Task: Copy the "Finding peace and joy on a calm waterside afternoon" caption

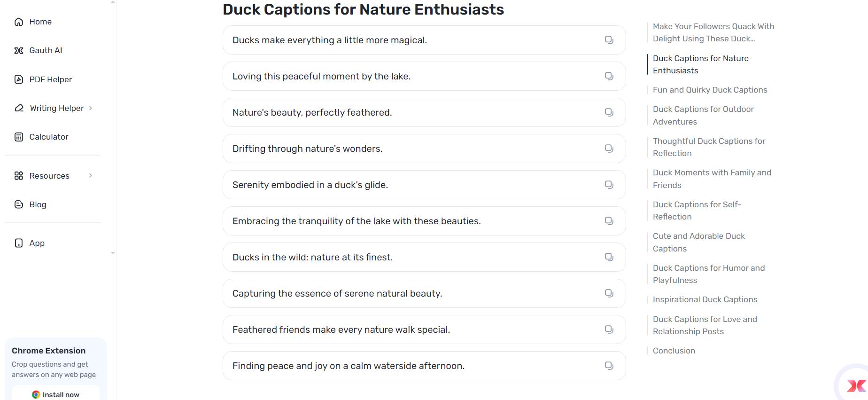Action: (609, 365)
